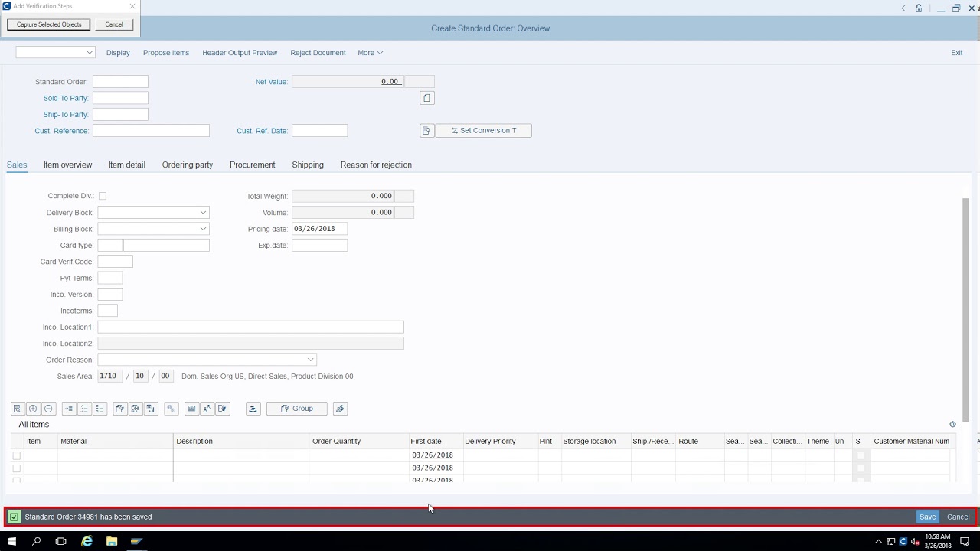The height and width of the screenshot is (551, 980).
Task: Click the icon left of the greyed-out toolbar button
Action: pos(151,409)
